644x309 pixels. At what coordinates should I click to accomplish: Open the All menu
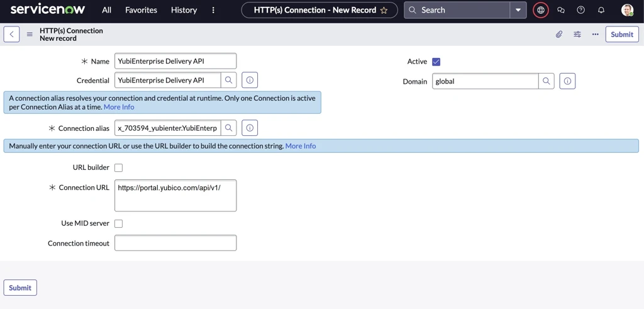click(107, 10)
